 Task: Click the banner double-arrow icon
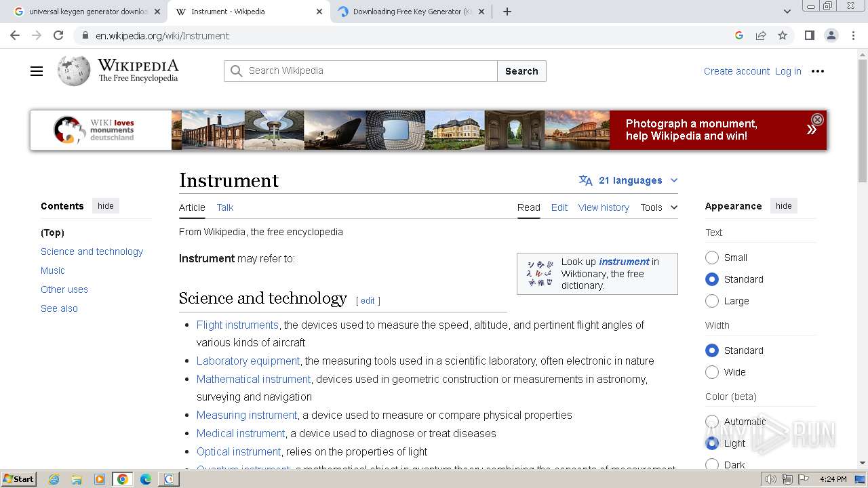811,129
